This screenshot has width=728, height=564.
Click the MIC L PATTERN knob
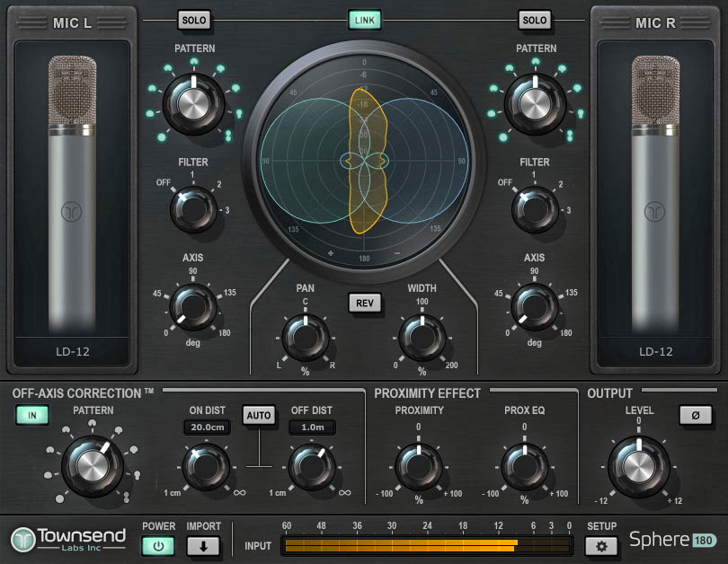(x=193, y=103)
